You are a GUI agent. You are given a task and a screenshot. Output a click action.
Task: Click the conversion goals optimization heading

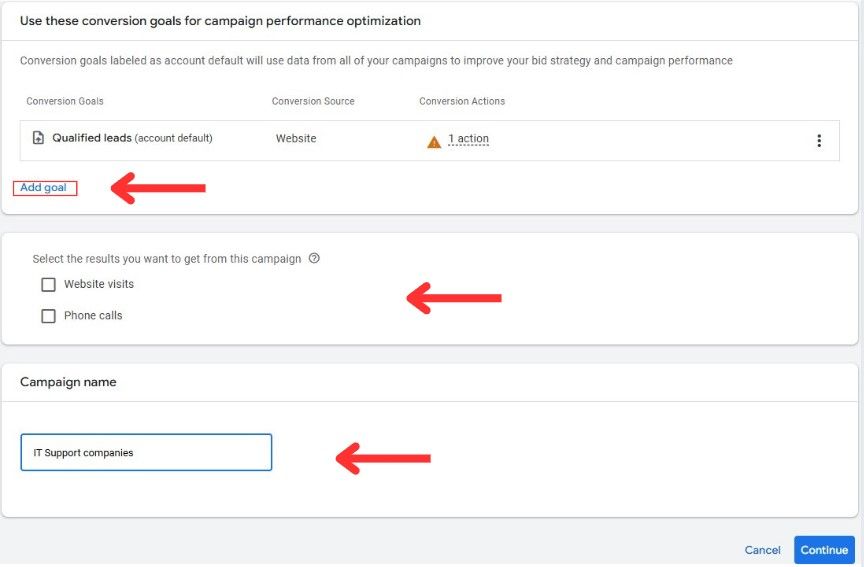(220, 21)
